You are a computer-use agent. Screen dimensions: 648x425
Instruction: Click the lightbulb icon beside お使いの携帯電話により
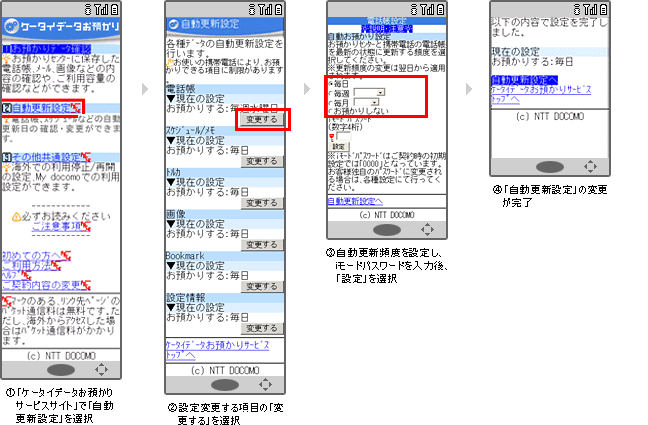[x=170, y=63]
